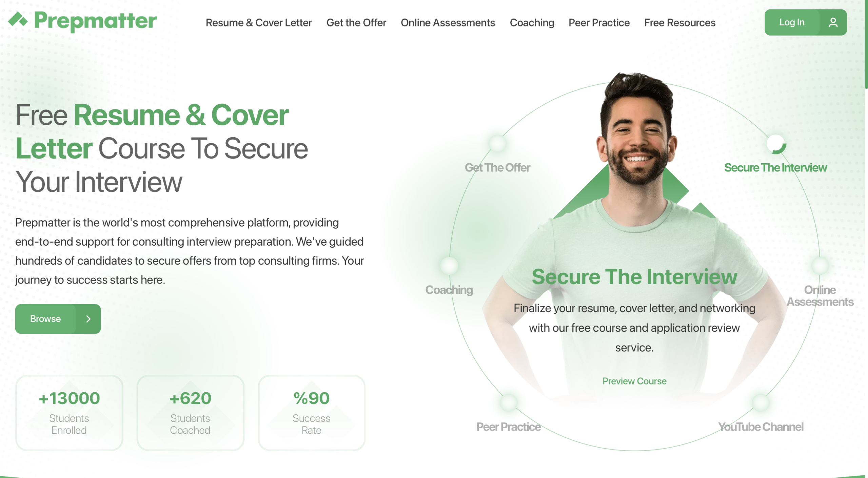Select the Get The Offer circle node
868x478 pixels.
[x=497, y=143]
